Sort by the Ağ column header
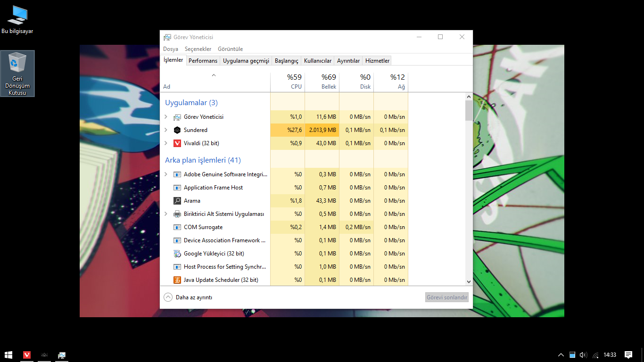 [391, 82]
